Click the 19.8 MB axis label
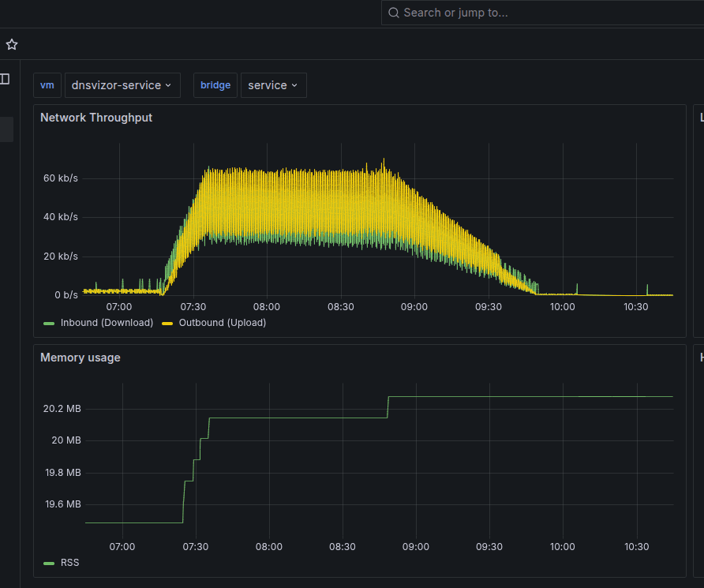This screenshot has width=704, height=588. coord(63,473)
